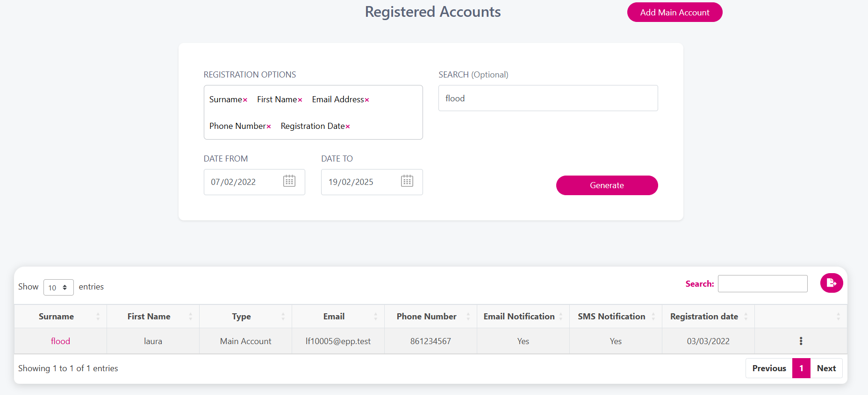868x395 pixels.
Task: Remove the Registration Date option tag
Action: click(x=348, y=127)
